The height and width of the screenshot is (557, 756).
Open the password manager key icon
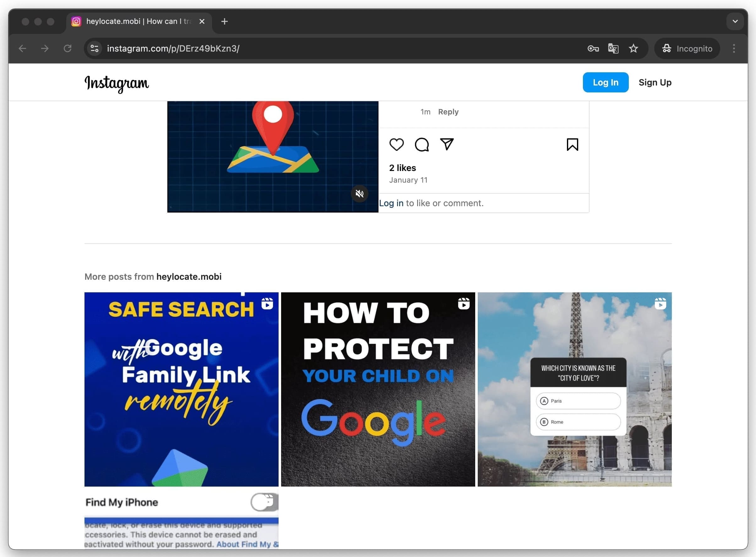[593, 48]
